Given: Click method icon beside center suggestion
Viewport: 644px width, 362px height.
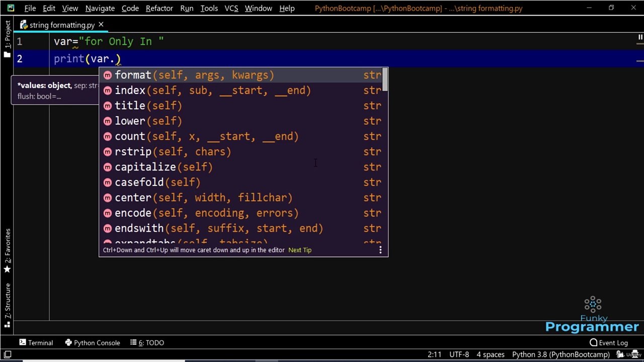Looking at the screenshot, I should click(107, 198).
